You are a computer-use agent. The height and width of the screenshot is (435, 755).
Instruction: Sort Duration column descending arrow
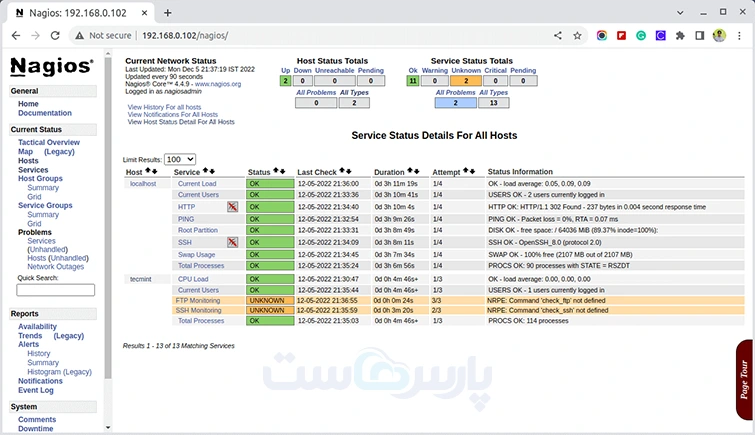tap(416, 171)
